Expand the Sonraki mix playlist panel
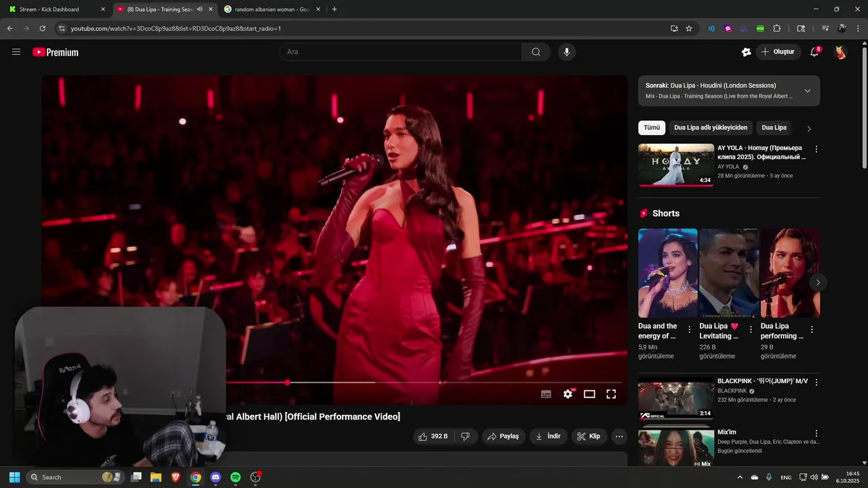 pyautogui.click(x=807, y=91)
